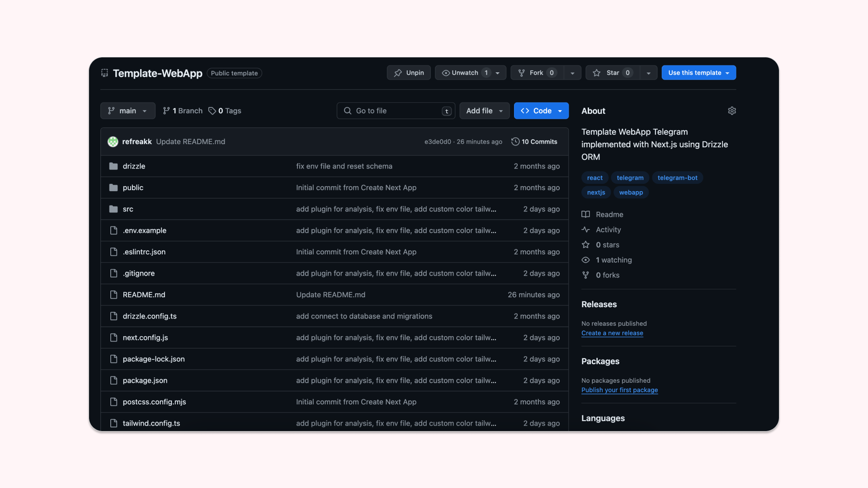Viewport: 868px width, 488px height.
Task: Click Go to file search input
Action: 396,110
